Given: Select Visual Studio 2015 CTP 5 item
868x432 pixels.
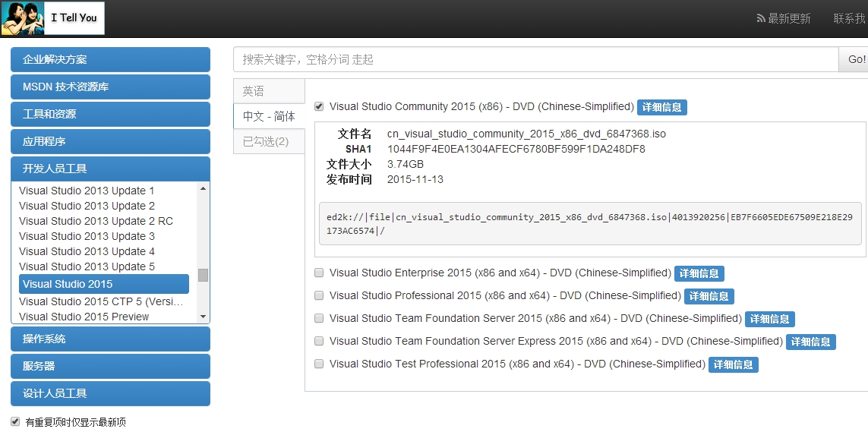Looking at the screenshot, I should point(101,301).
